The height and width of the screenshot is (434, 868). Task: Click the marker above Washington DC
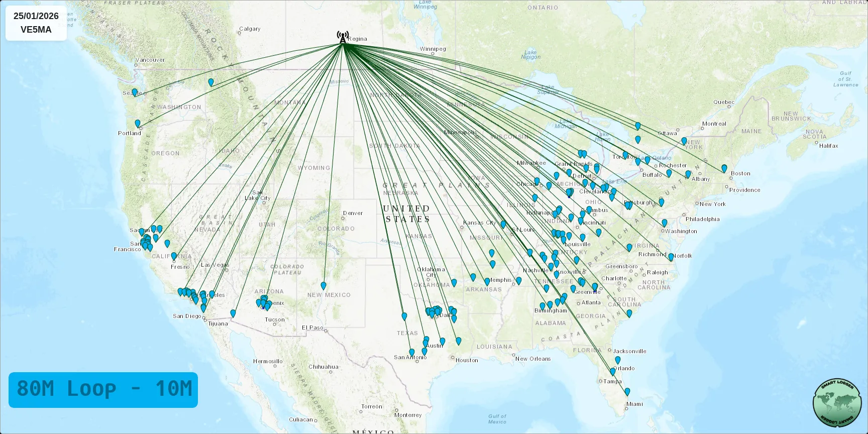(664, 223)
